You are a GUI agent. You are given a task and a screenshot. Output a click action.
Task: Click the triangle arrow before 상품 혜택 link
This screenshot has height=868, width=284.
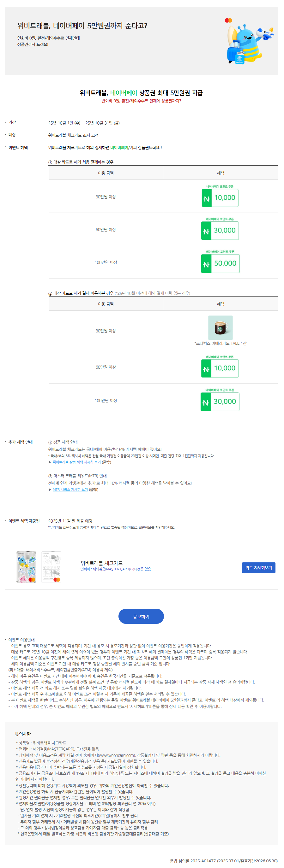coord(50,462)
